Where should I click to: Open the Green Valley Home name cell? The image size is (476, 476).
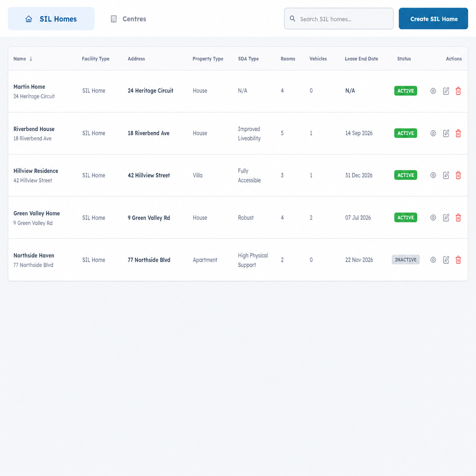[36, 218]
